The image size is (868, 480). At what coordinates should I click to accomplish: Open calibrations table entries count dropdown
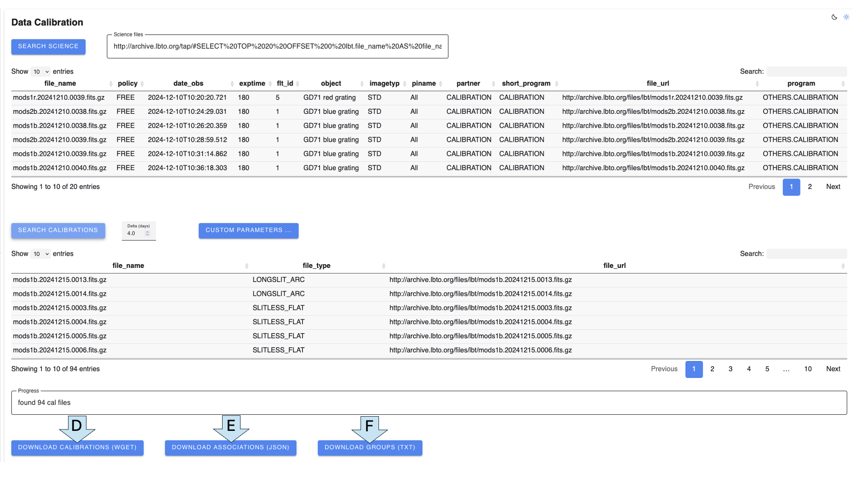pyautogui.click(x=41, y=254)
